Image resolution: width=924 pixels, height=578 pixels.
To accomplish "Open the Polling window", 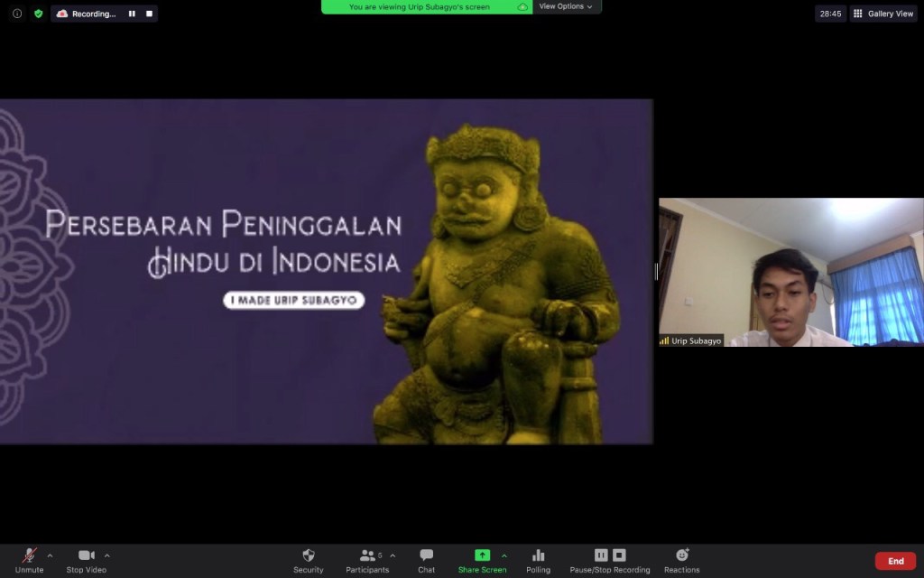I will [x=538, y=559].
